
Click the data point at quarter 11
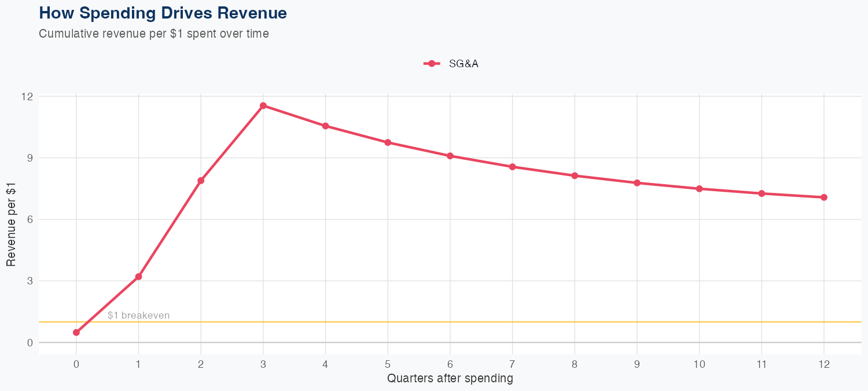(x=762, y=193)
